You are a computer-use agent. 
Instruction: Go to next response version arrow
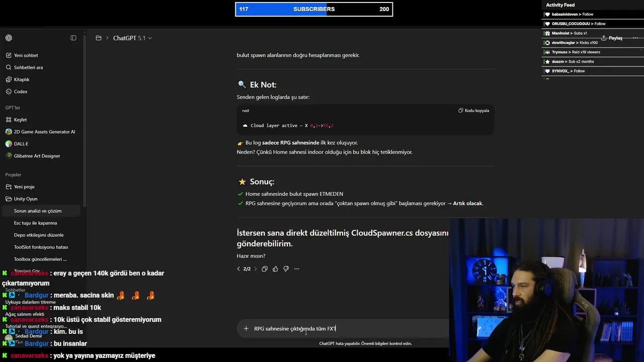point(255,269)
